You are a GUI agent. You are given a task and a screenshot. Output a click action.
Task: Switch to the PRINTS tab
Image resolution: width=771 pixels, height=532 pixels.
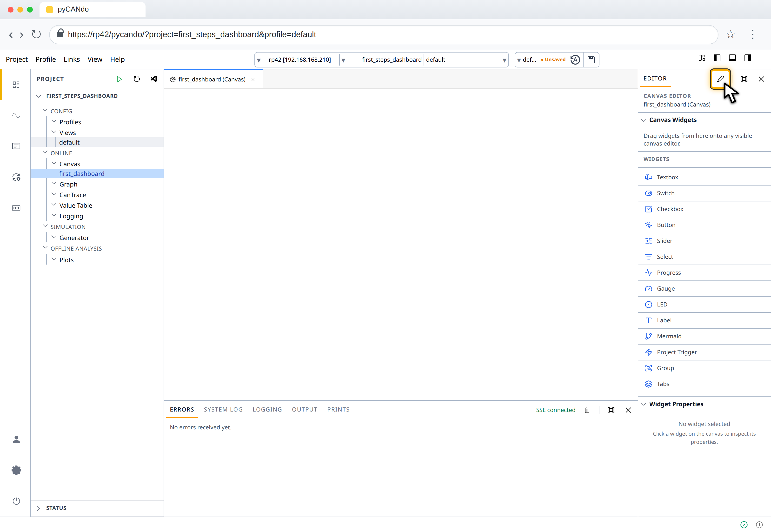[x=338, y=410]
